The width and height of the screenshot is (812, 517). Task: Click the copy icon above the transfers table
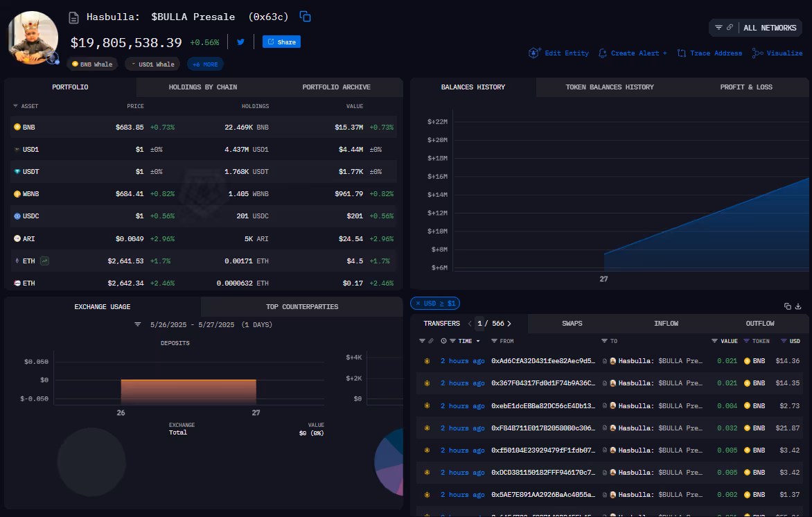coord(787,306)
